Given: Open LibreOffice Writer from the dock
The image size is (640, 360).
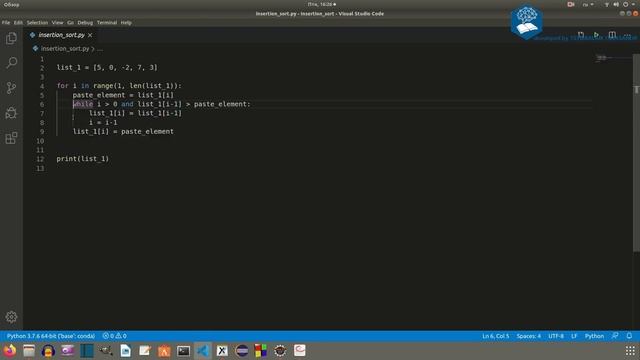Looking at the screenshot, I should (125, 350).
